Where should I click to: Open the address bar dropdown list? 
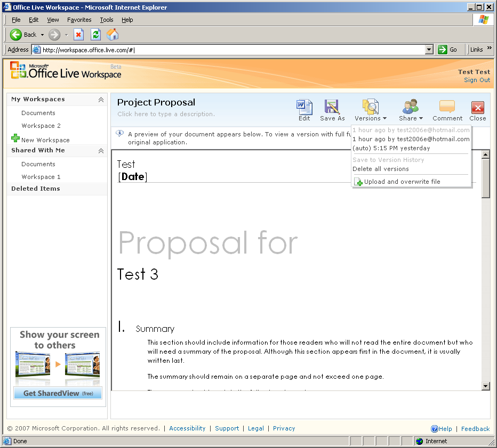pyautogui.click(x=429, y=50)
